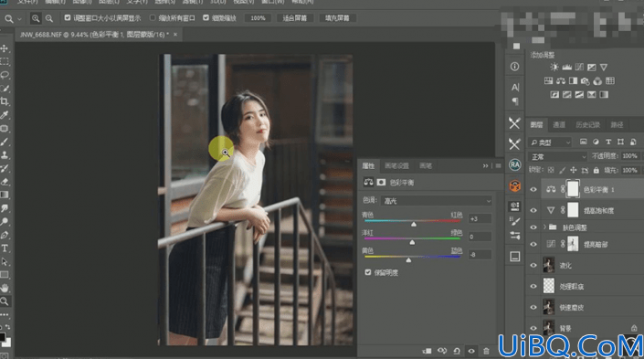The image size is (644, 359).
Task: Select the Rectangular Marquee tool
Action: 5,61
